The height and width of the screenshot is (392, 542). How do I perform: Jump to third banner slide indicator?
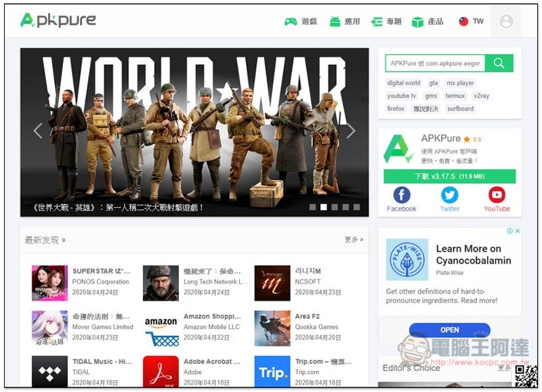point(335,207)
